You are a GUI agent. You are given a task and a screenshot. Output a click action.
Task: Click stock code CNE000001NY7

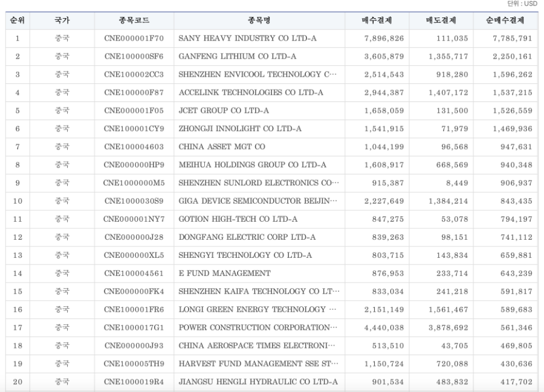(x=134, y=219)
